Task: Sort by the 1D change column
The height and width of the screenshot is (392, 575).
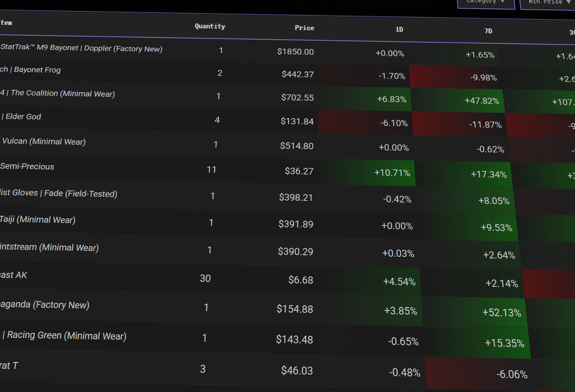Action: (x=399, y=30)
